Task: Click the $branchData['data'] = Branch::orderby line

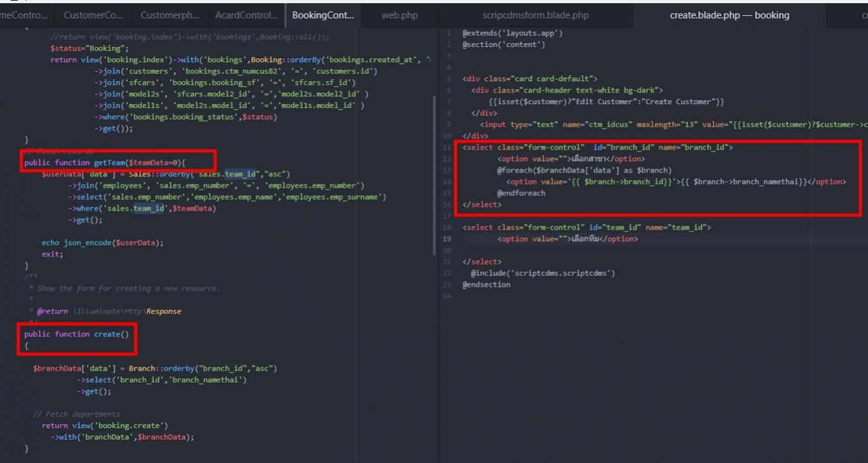Action: pyautogui.click(x=155, y=368)
